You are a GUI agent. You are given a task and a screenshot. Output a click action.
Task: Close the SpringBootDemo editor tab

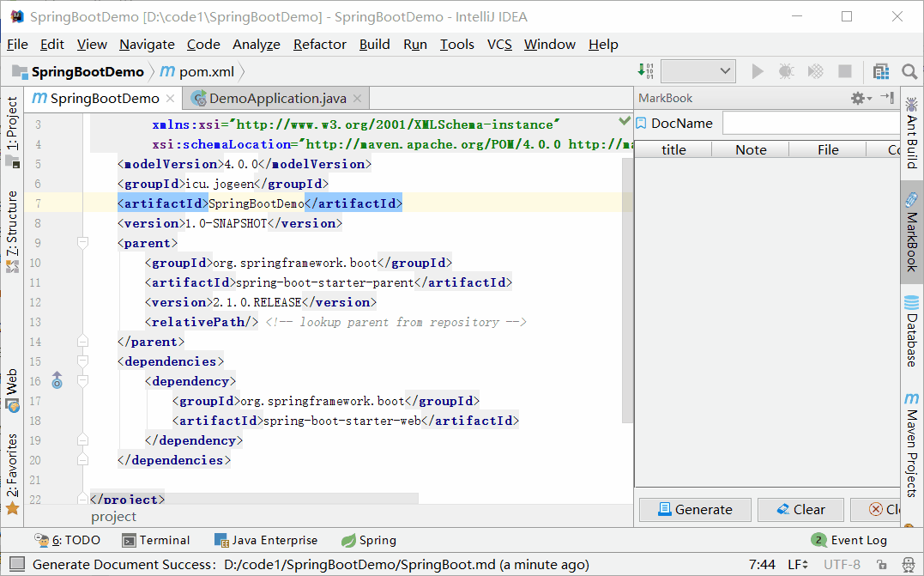(171, 99)
